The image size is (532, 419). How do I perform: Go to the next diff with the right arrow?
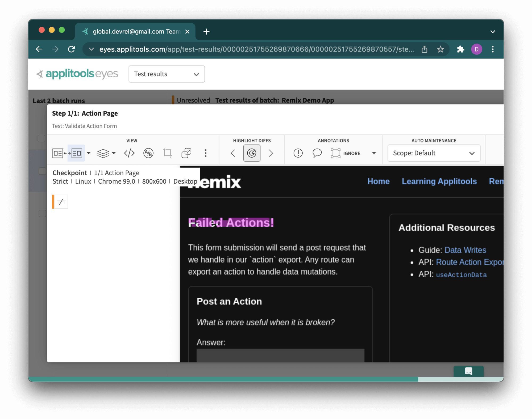pyautogui.click(x=271, y=153)
